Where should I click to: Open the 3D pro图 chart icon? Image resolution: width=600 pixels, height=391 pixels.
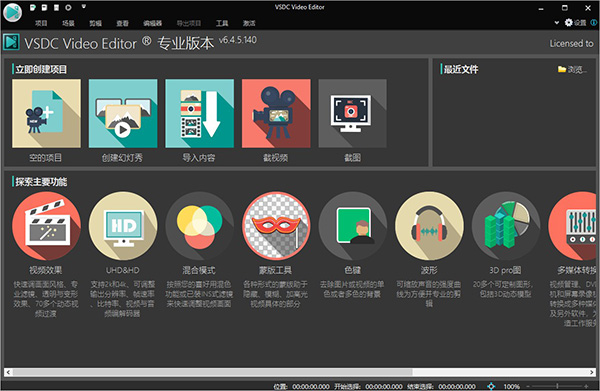click(x=505, y=226)
